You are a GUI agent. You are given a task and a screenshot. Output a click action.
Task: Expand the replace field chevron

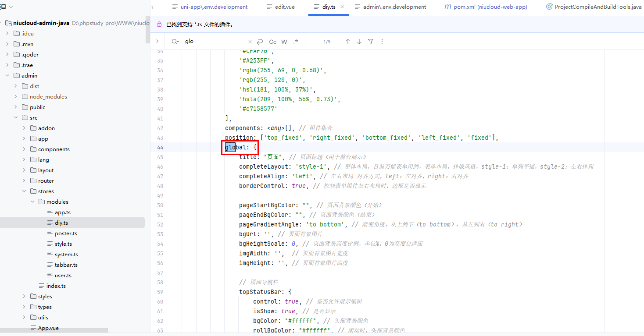(157, 41)
